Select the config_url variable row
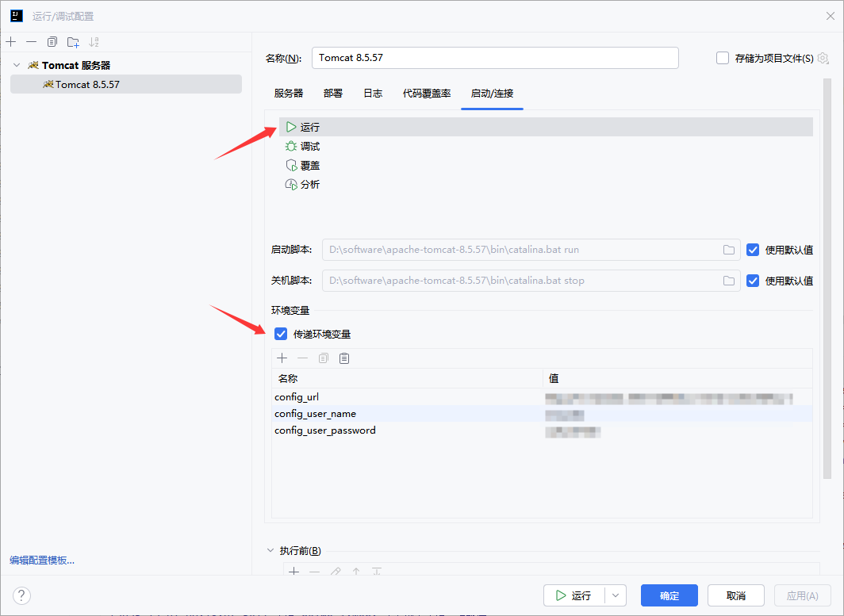The image size is (844, 616). [x=542, y=397]
